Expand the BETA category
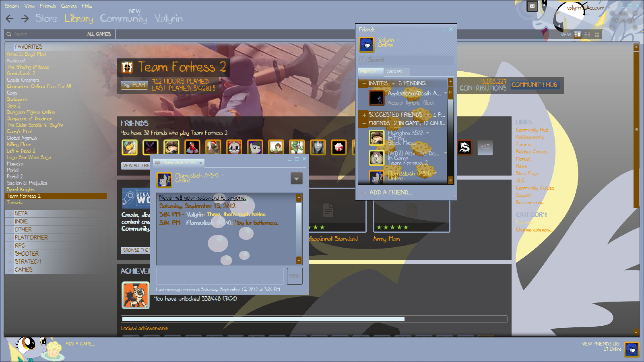Viewport: 644px width, 362px height. click(10, 213)
